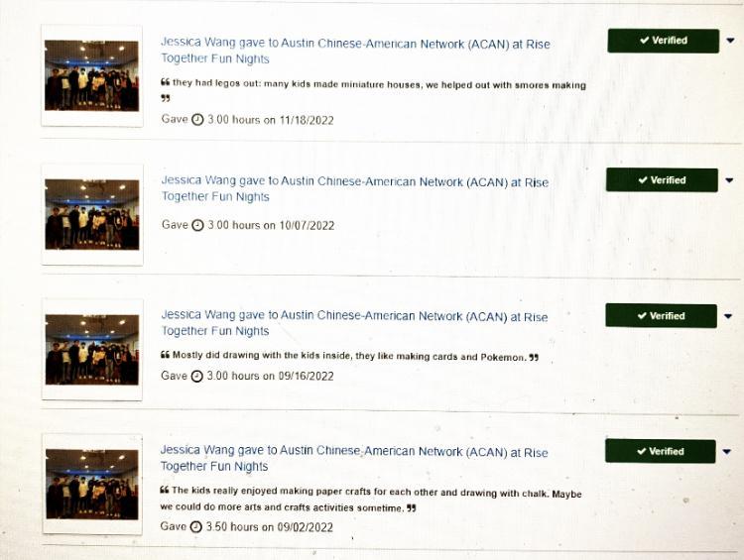The image size is (744, 560).
Task: Open group photo thumbnail of 10/07/2022 entry
Action: click(x=92, y=214)
